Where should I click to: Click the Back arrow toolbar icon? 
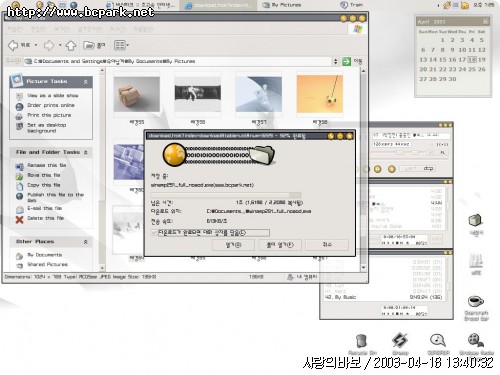point(13,45)
